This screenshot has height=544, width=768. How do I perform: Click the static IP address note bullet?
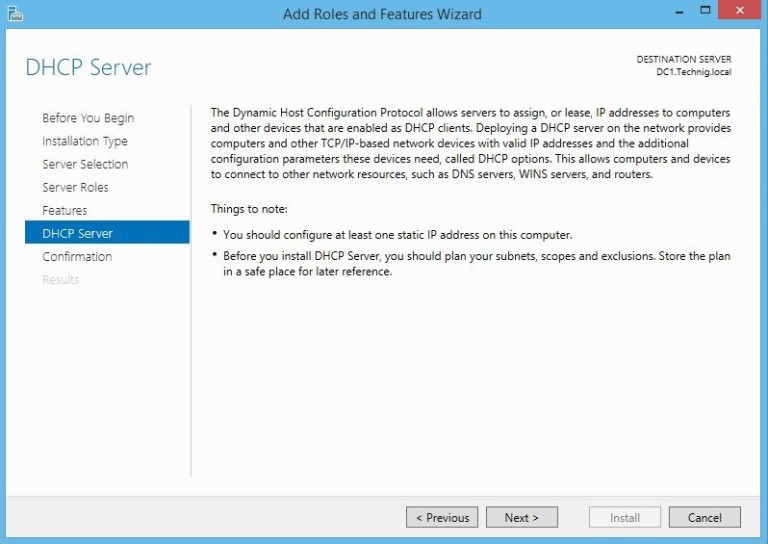(397, 234)
